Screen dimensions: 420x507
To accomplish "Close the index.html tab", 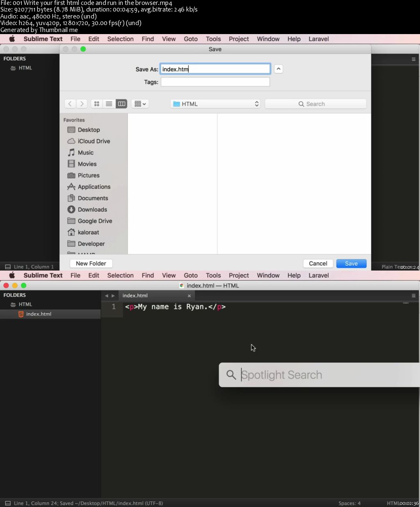I will [189, 296].
